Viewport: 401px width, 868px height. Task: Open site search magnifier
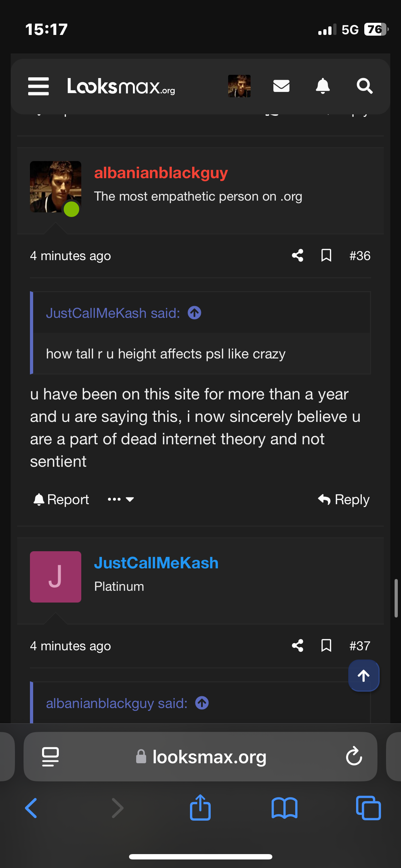click(x=364, y=86)
